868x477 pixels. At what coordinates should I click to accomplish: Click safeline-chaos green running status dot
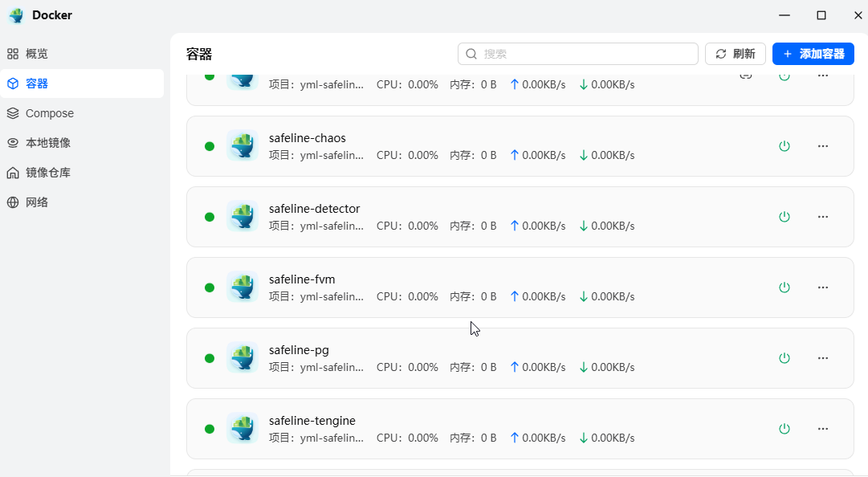pos(210,146)
